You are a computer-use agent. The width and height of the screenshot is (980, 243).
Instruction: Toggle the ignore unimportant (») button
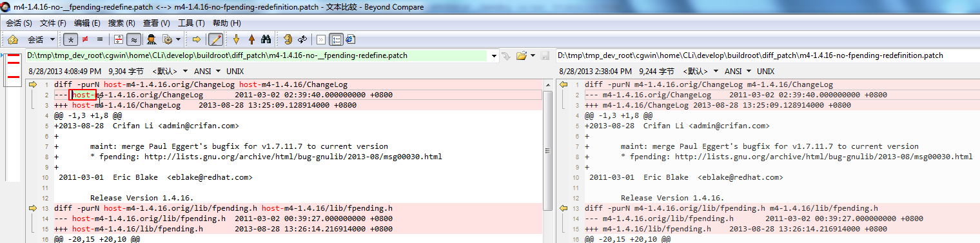coord(320,39)
